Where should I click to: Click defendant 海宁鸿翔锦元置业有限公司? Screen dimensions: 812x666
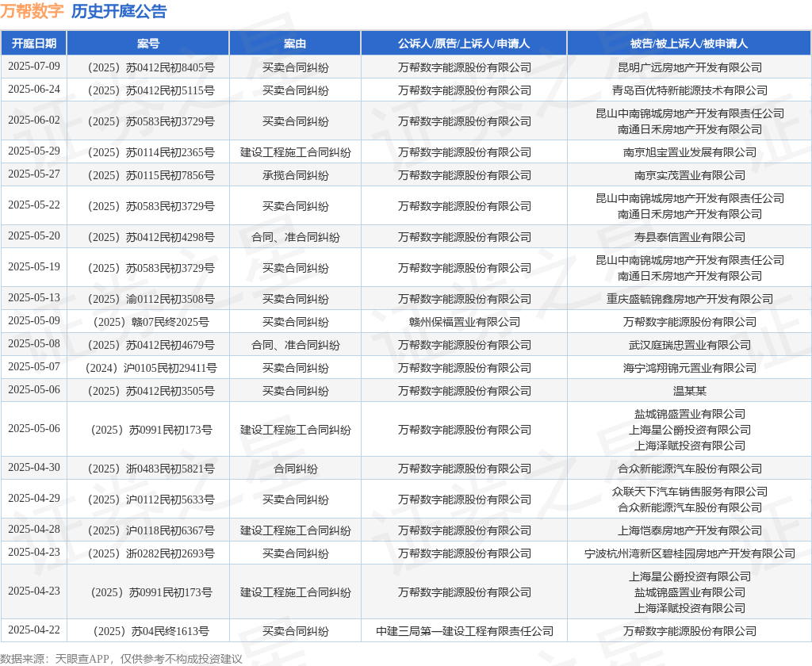point(689,368)
